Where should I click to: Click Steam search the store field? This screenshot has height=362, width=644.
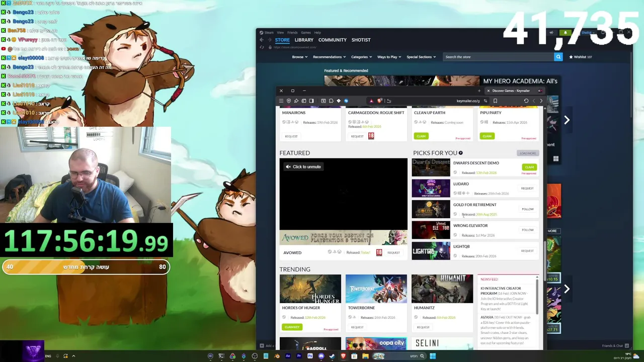tap(498, 57)
